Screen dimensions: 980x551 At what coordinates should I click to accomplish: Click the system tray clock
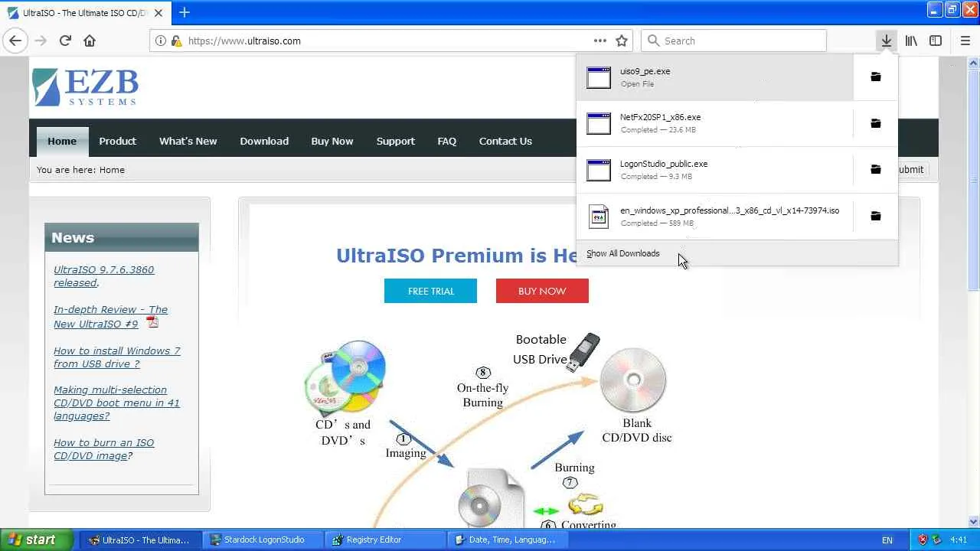(958, 540)
